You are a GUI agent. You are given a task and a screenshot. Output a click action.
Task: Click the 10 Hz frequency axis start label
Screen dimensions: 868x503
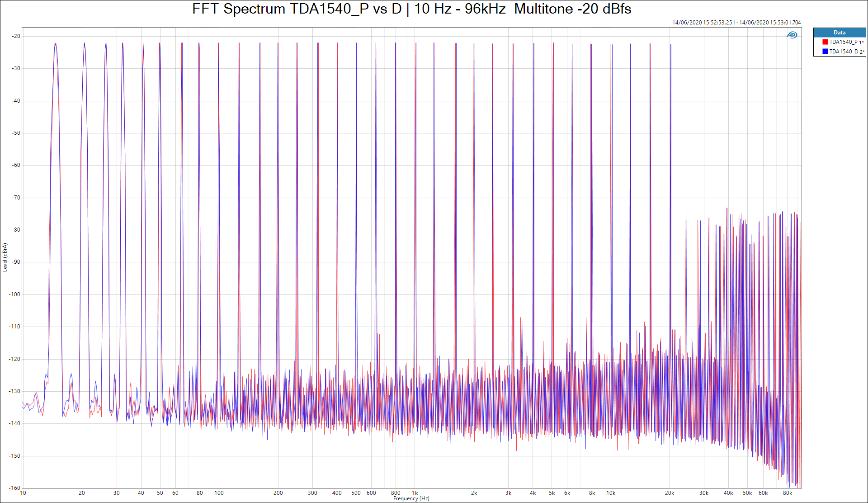[23, 493]
